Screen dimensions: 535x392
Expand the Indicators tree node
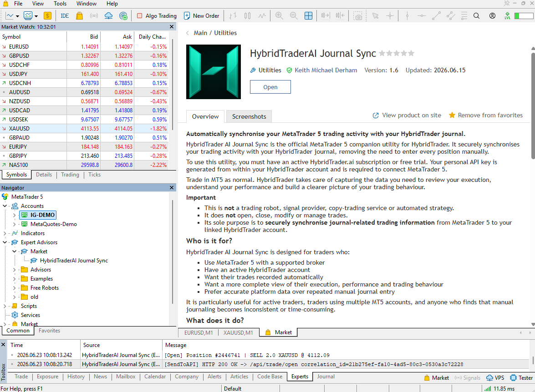point(5,233)
